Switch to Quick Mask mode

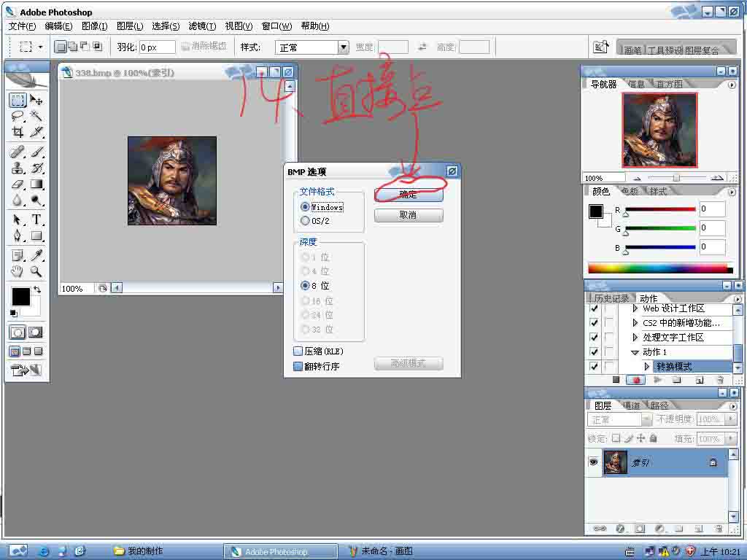tap(36, 332)
